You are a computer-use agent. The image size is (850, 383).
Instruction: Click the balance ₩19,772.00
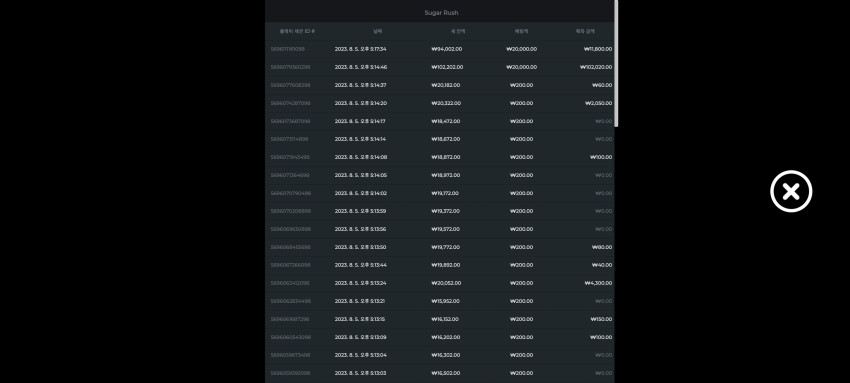point(446,247)
